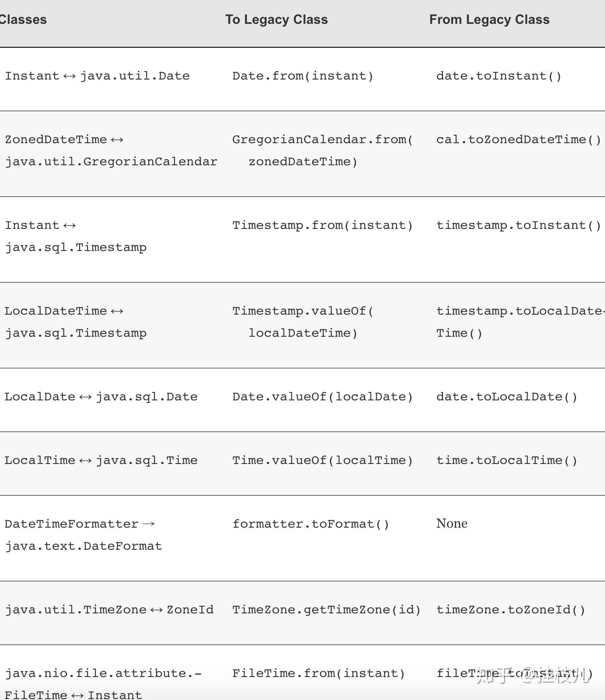Click the Zhihu watermark at bottom right

pyautogui.click(x=533, y=675)
